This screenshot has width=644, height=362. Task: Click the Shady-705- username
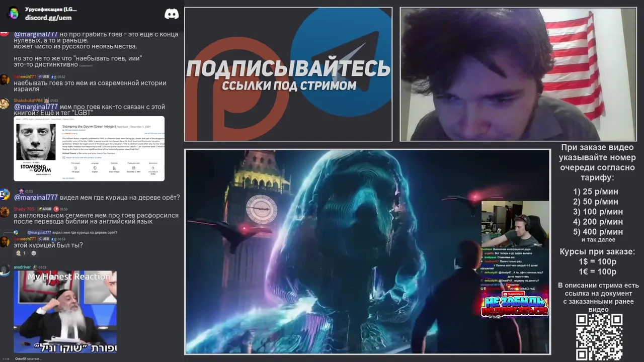click(25, 209)
